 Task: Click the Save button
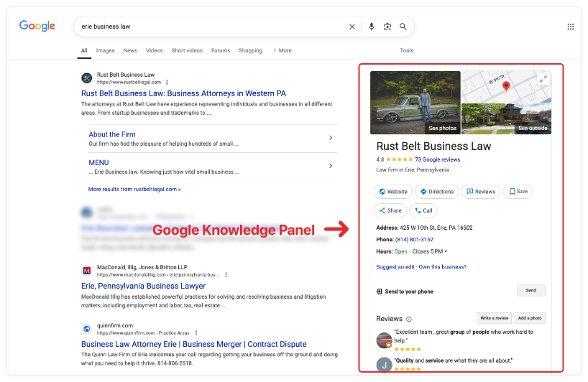click(x=518, y=192)
